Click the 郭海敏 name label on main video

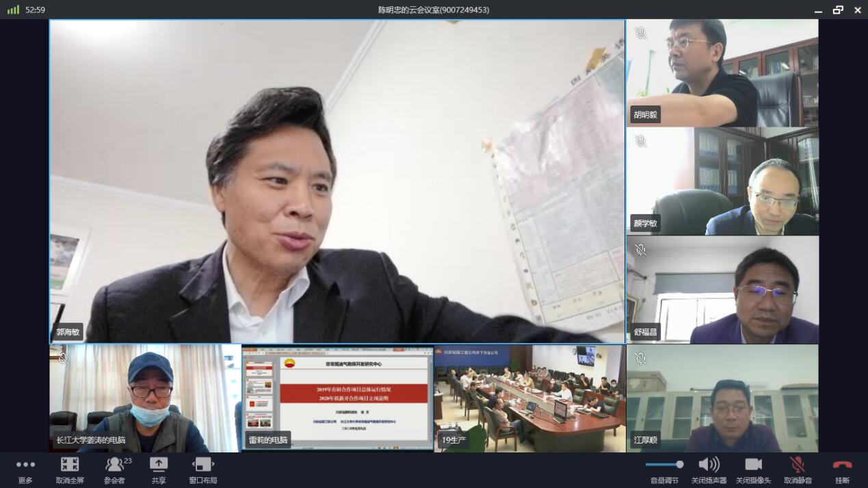[68, 332]
